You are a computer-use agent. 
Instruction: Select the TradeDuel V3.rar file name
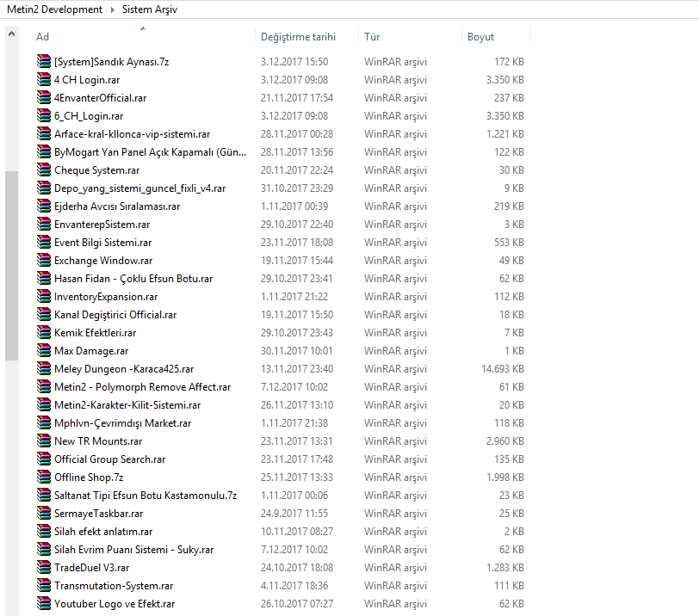(92, 568)
